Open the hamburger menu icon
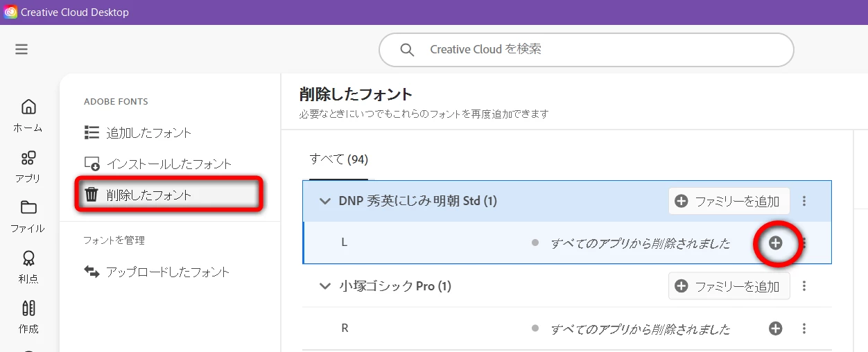Viewport: 868px width, 352px height. tap(21, 49)
